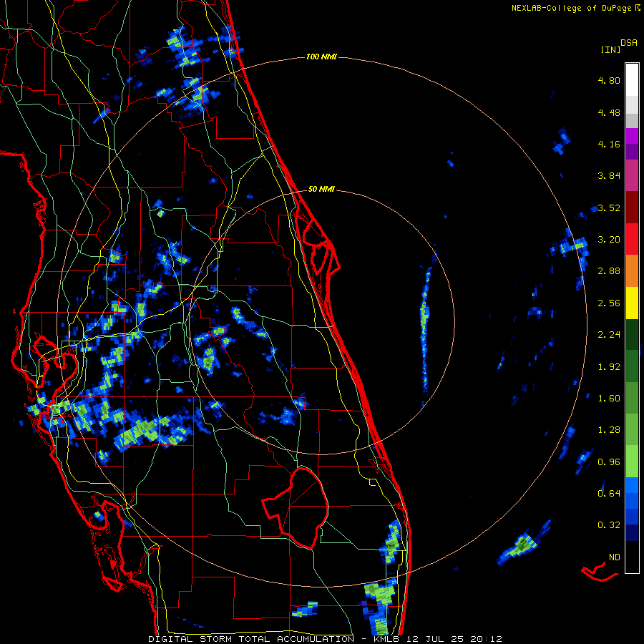Click the 3.20 legend value

609,240
